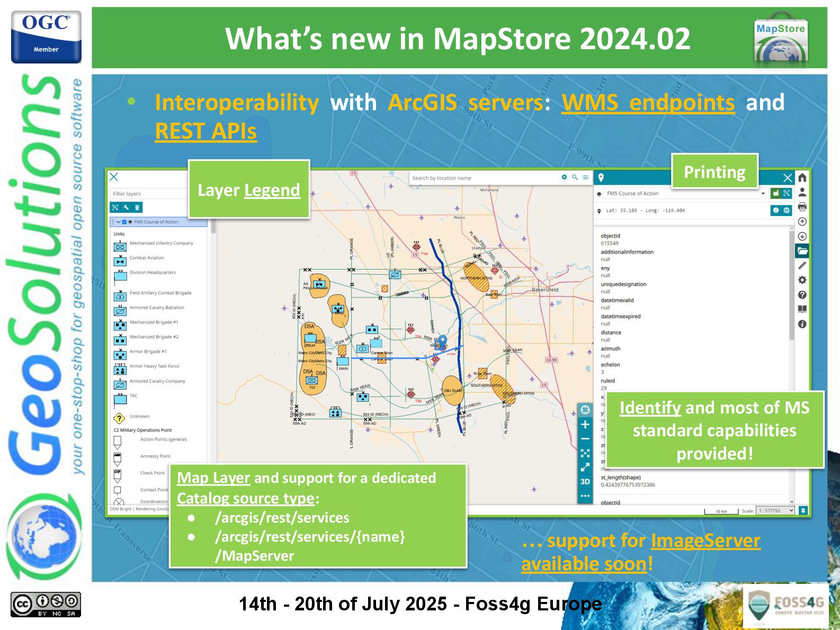Open the Catalog folder icon
The height and width of the screenshot is (630, 840).
point(802,251)
